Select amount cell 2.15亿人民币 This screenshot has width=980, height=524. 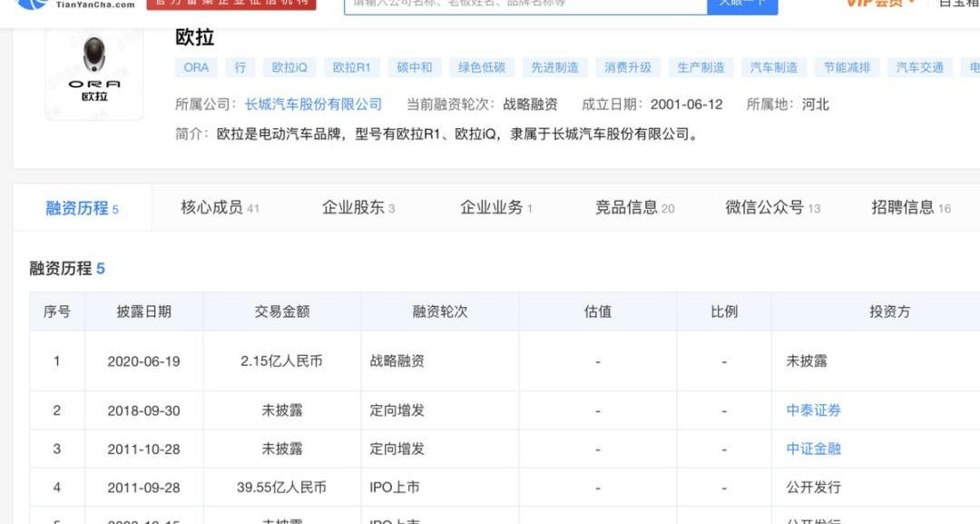click(x=282, y=361)
